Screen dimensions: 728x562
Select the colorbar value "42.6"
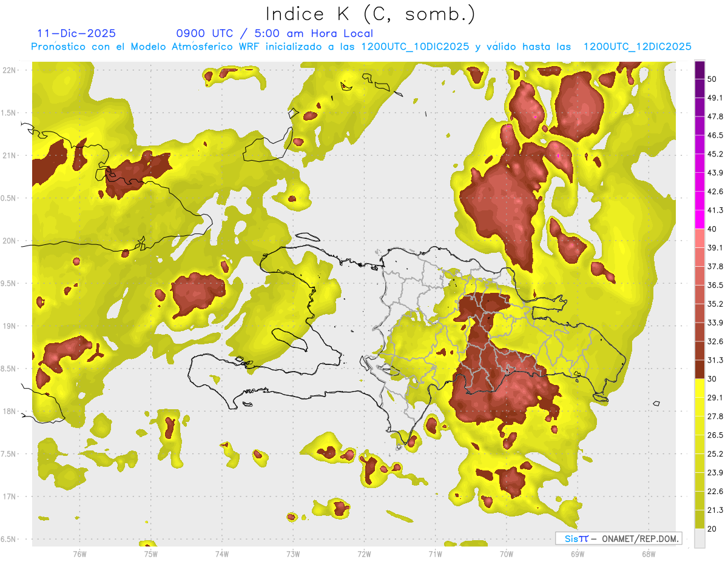[x=715, y=192]
